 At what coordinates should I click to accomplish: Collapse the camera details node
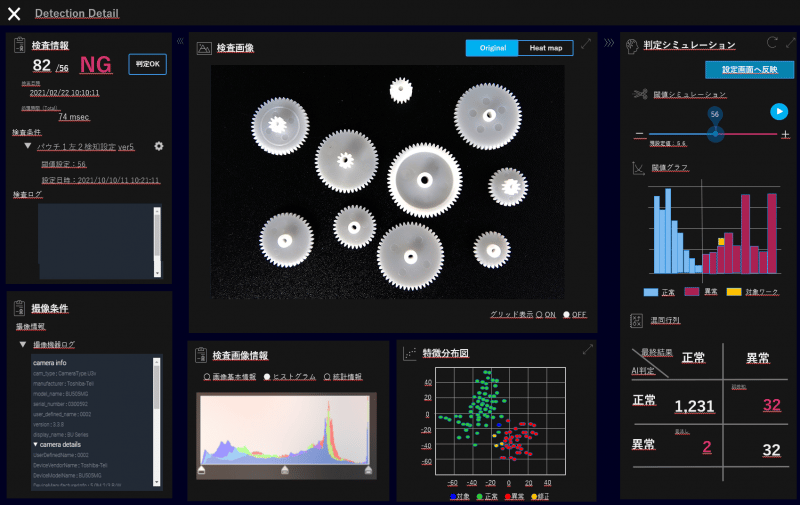click(x=36, y=444)
